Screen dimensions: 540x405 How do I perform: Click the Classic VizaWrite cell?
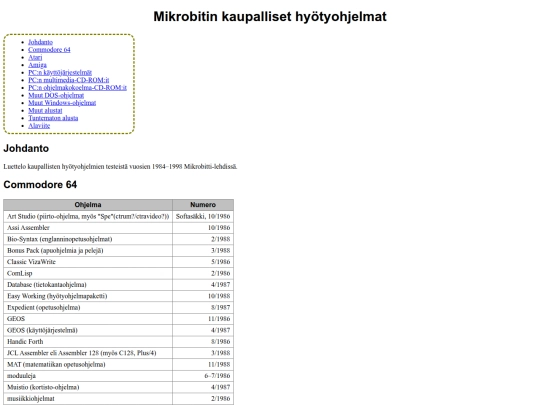point(88,262)
